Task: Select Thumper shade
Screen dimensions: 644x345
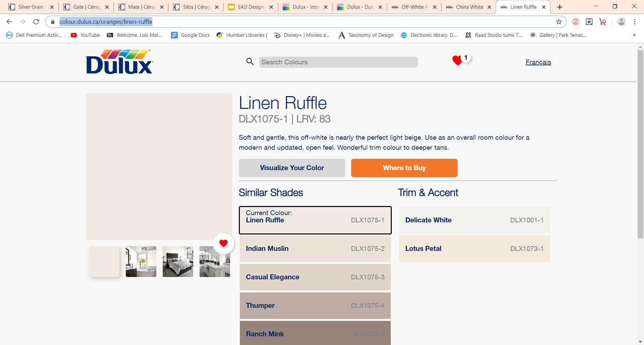Action: coord(315,305)
